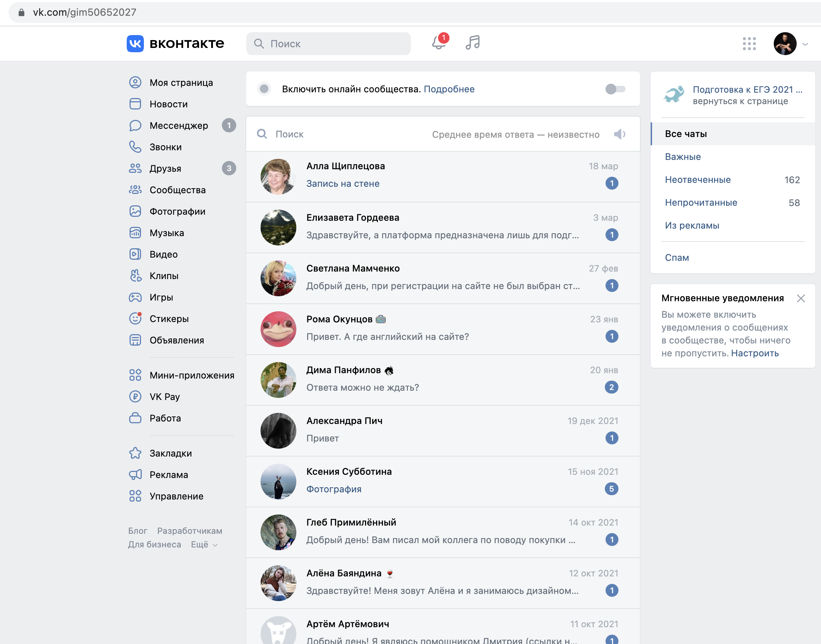Open chat with Алла Щиплецова
Screen dimensions: 821x644
[x=443, y=176]
